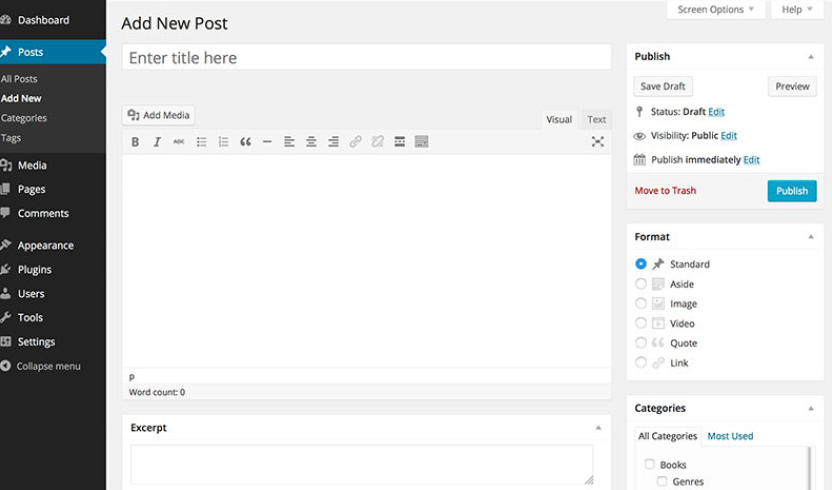Open distraction-free fullscreen writing mode
Viewport: 832px width, 490px height.
point(597,142)
